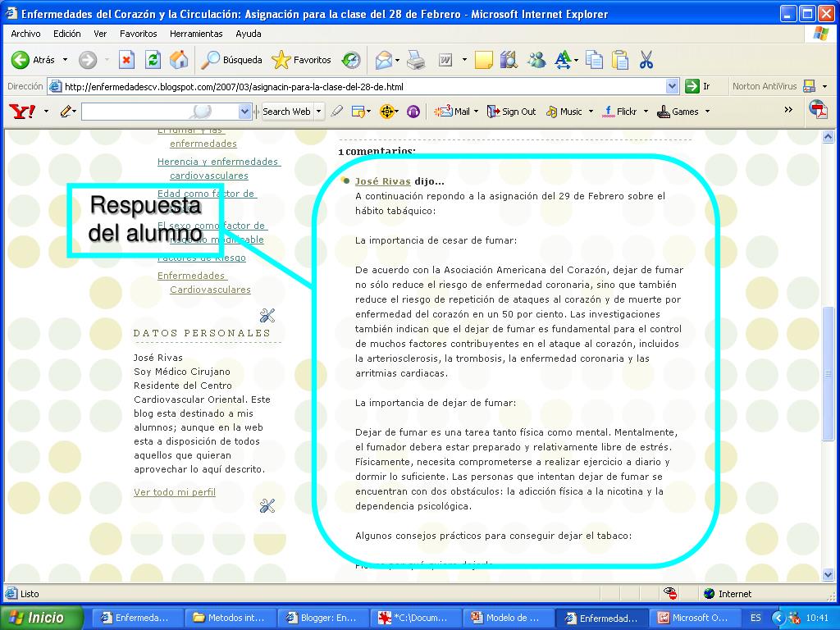Show more Yahoo toolbar buttons chevron

pos(788,110)
